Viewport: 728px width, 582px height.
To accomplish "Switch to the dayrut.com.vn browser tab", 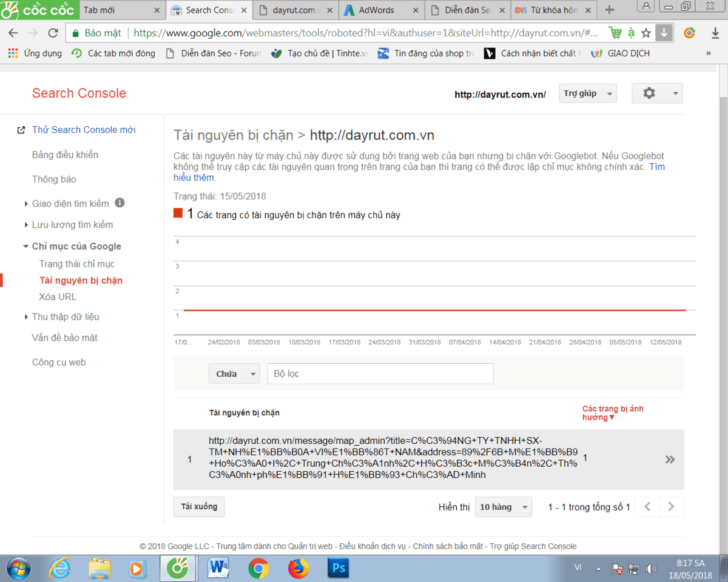I will click(x=296, y=10).
